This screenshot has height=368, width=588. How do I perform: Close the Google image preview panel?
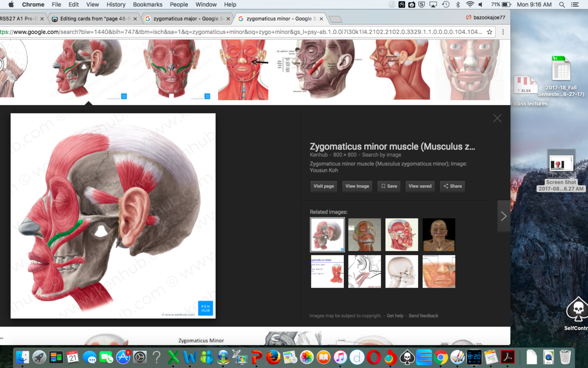point(497,118)
